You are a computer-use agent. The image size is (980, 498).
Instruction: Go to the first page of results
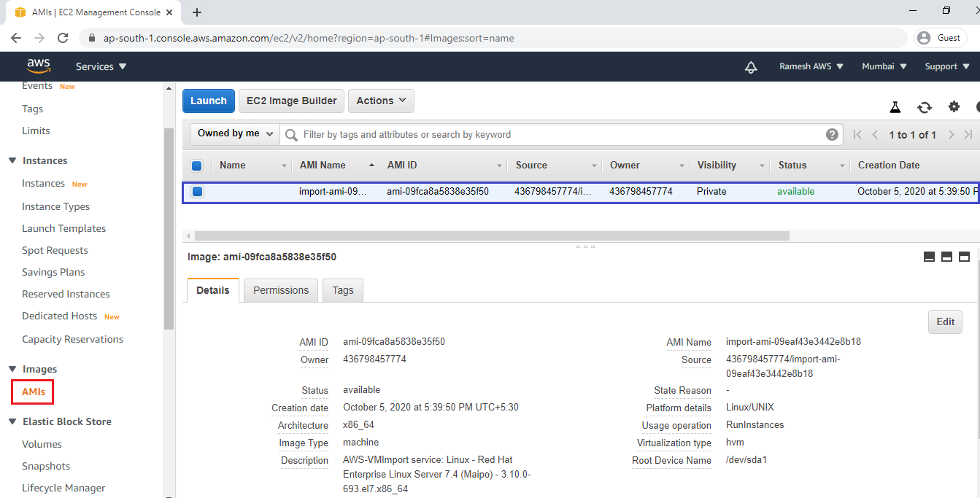[857, 134]
